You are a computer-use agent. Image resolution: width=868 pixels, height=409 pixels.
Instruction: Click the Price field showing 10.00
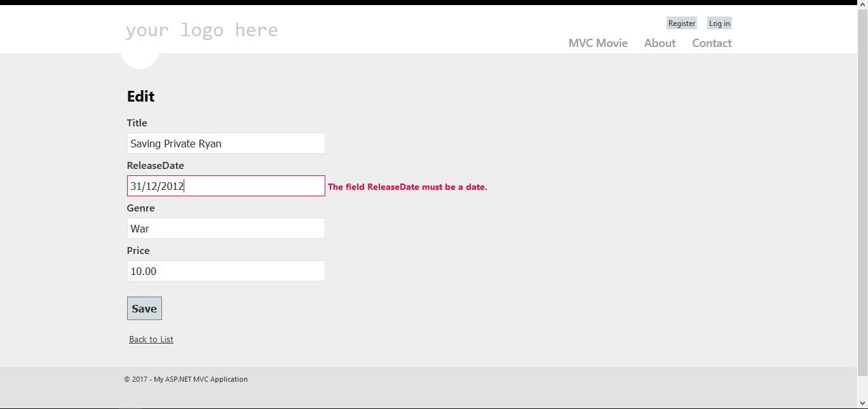pos(226,271)
